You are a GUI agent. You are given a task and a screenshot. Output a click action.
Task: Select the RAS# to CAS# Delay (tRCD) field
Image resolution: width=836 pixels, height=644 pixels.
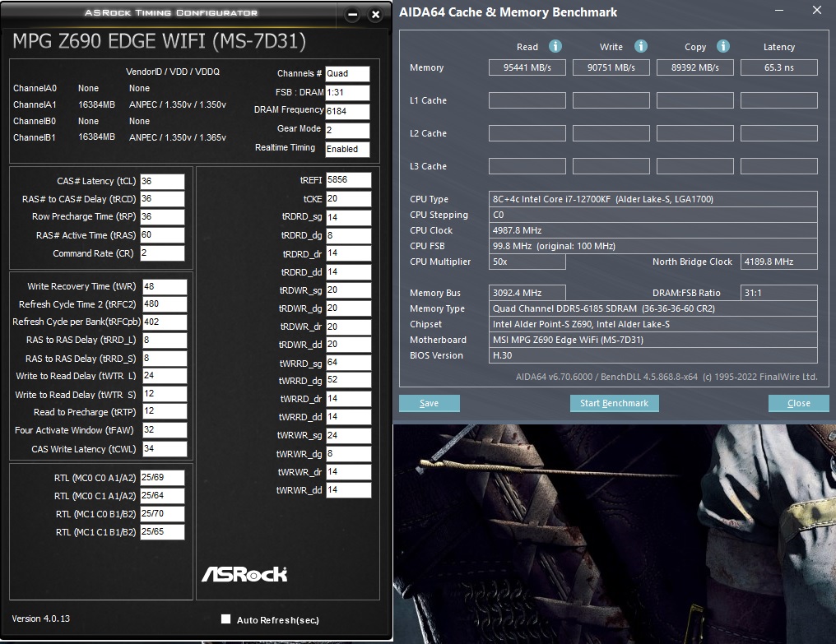[x=162, y=199]
